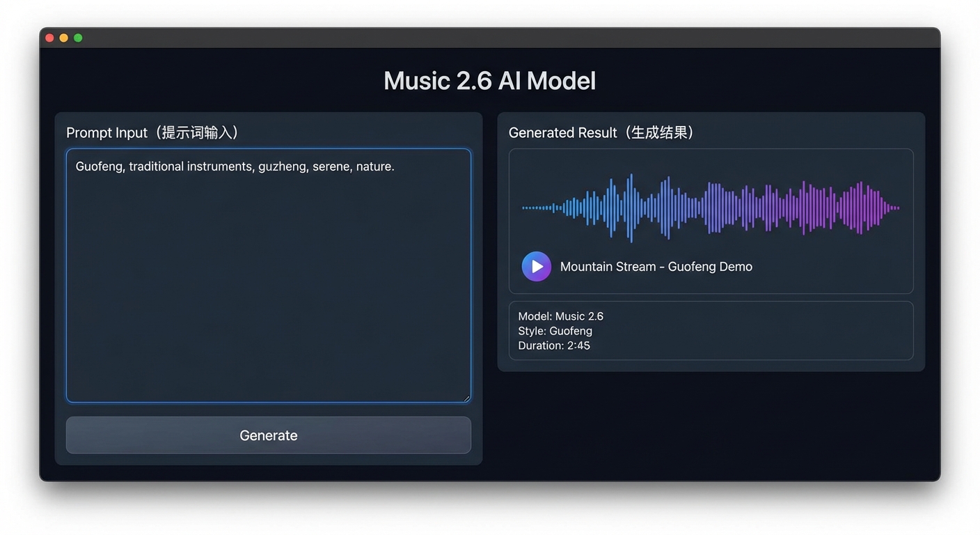Click the "Duration: 2:45" line
Image resolution: width=980 pixels, height=535 pixels.
[x=554, y=346]
